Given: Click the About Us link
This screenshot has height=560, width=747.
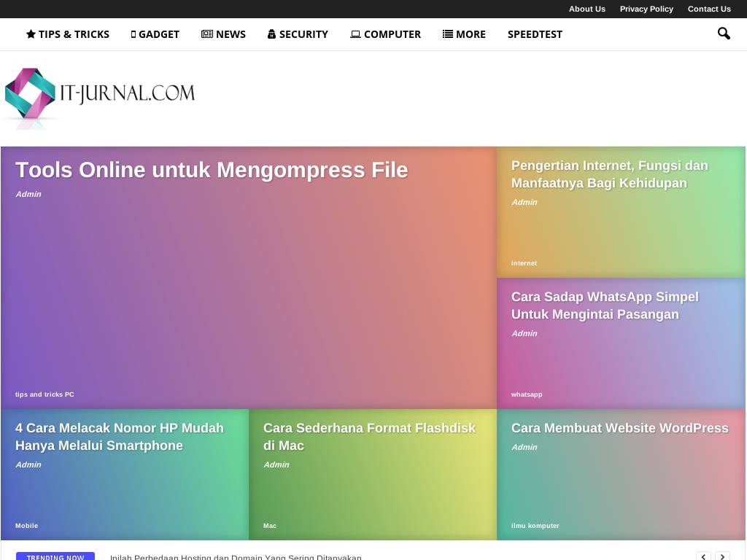Looking at the screenshot, I should pyautogui.click(x=587, y=9).
